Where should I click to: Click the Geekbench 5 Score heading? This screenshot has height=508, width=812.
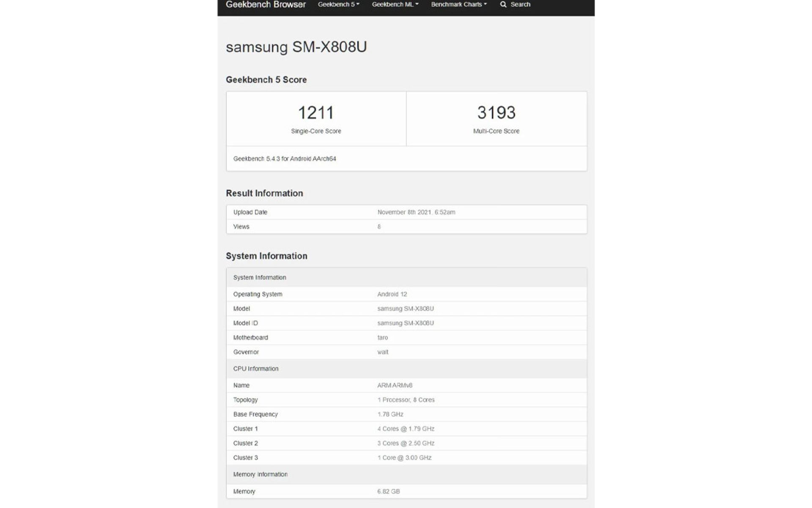click(266, 80)
